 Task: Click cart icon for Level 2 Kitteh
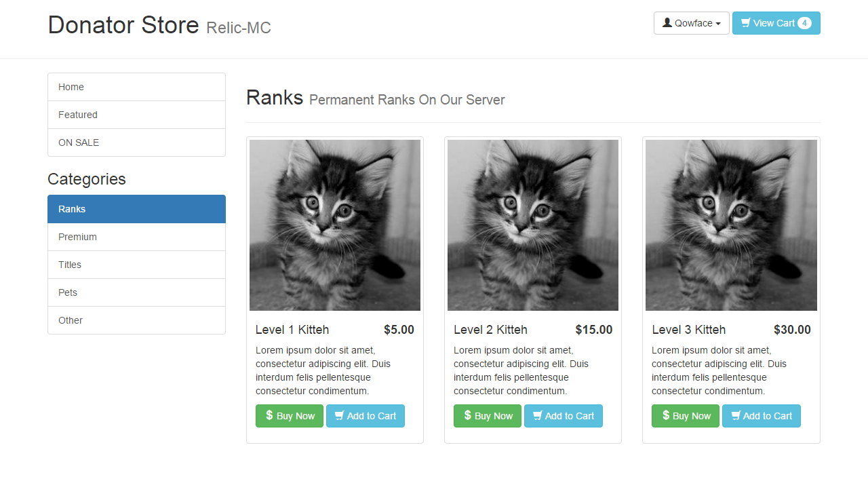tap(537, 416)
